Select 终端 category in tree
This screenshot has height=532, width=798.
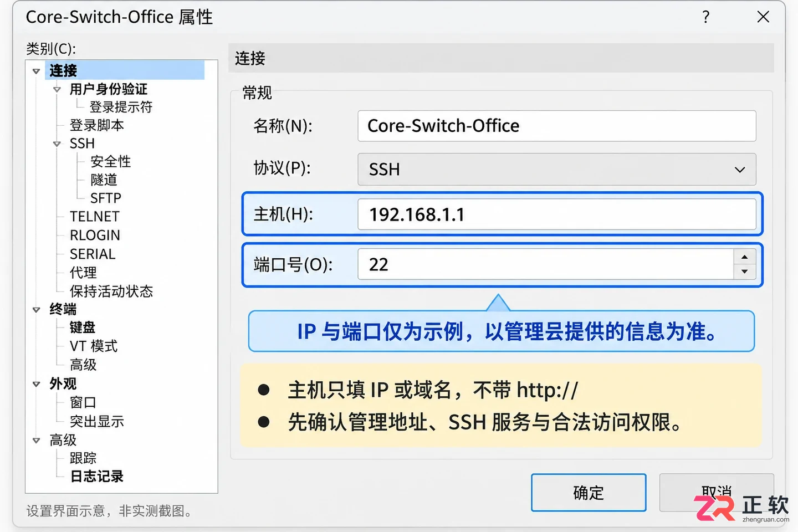[x=63, y=309]
